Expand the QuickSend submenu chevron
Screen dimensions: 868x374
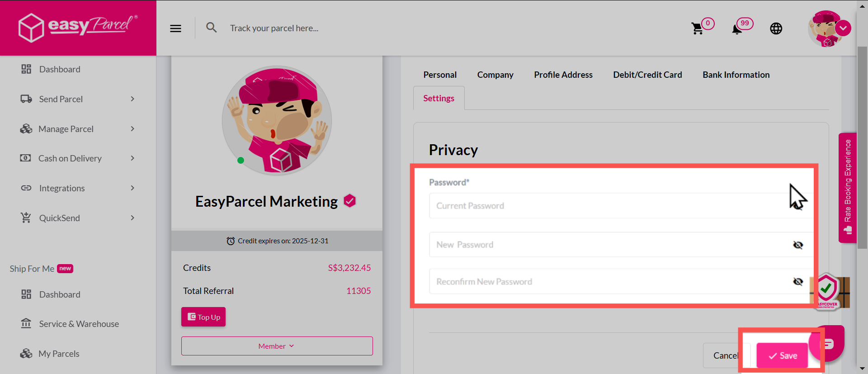(132, 218)
